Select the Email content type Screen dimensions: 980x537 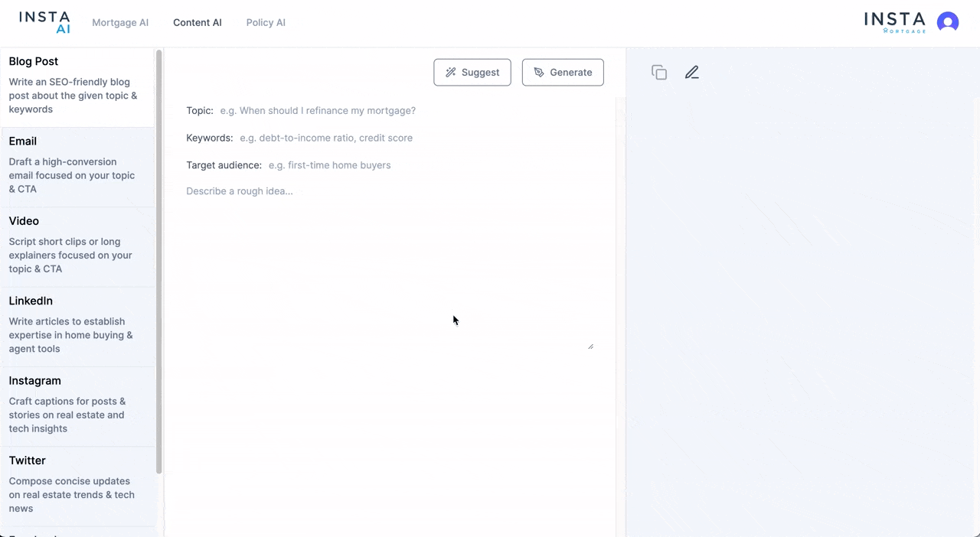coord(77,164)
